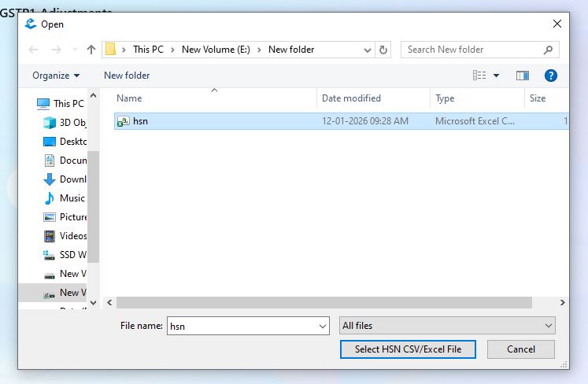The height and width of the screenshot is (384, 588).
Task: Expand the view options dropdown arrow
Action: pyautogui.click(x=496, y=76)
